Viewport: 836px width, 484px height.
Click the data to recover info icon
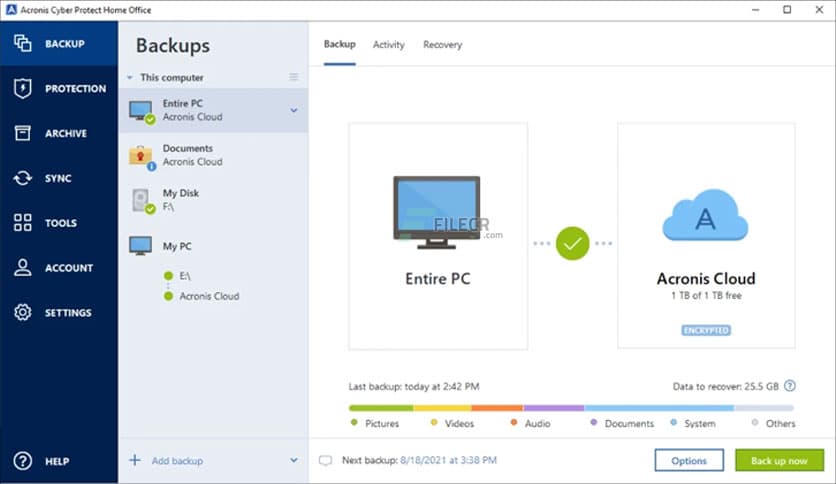point(790,386)
